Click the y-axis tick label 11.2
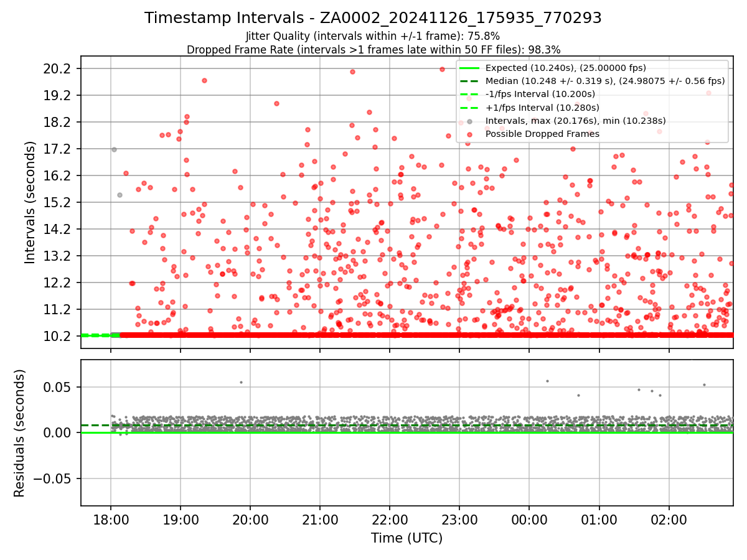This screenshot has width=747, height=560. (57, 309)
